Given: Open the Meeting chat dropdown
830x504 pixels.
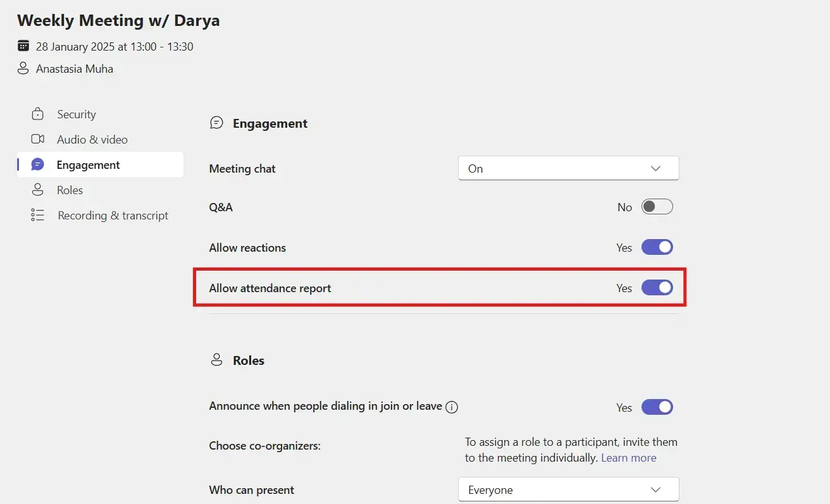Looking at the screenshot, I should [x=567, y=169].
